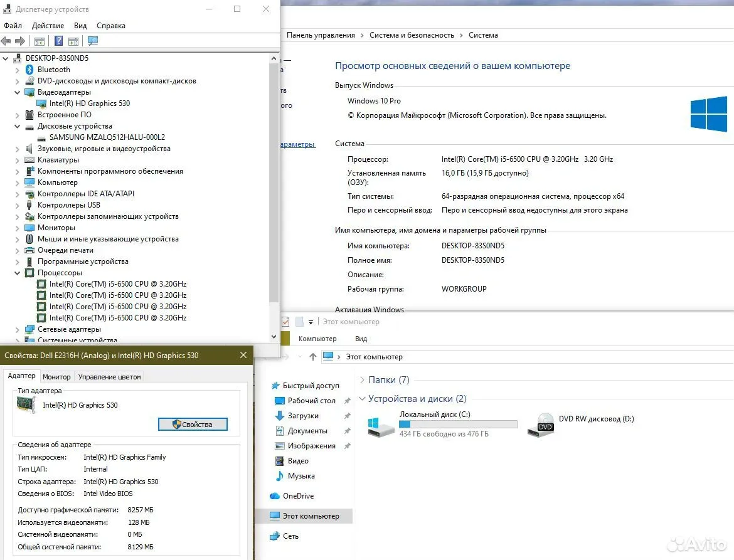Collapse the Устройства и диски (2) section
Viewport: 734px width, 560px height.
pos(362,399)
